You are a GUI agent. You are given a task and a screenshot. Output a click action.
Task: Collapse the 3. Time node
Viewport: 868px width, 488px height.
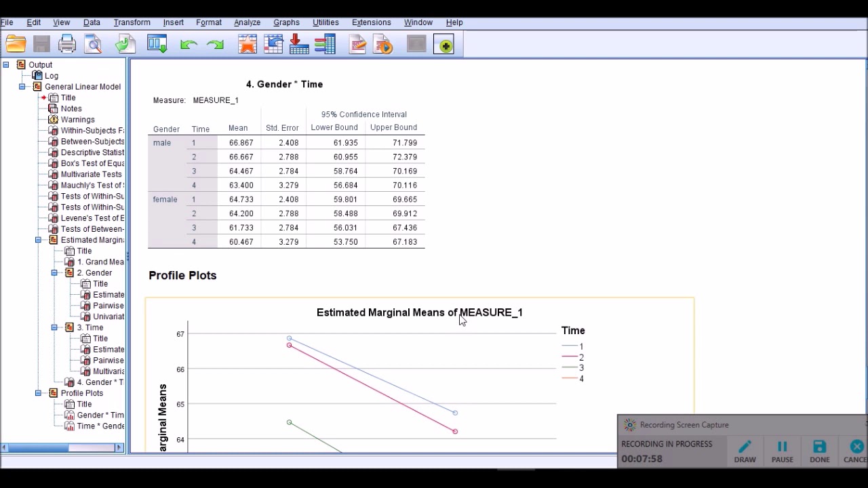[x=55, y=327]
